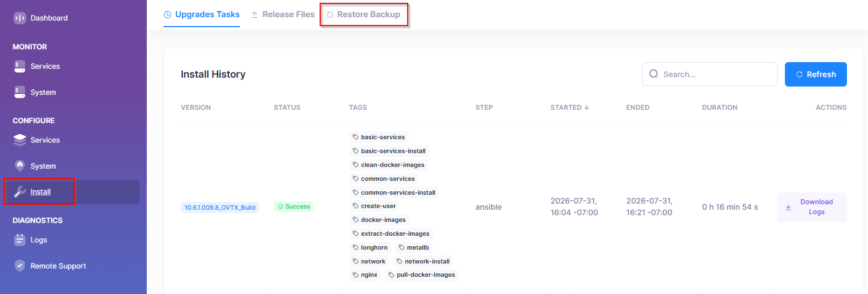Click the Remote Support shield icon
The width and height of the screenshot is (868, 294).
click(x=19, y=266)
